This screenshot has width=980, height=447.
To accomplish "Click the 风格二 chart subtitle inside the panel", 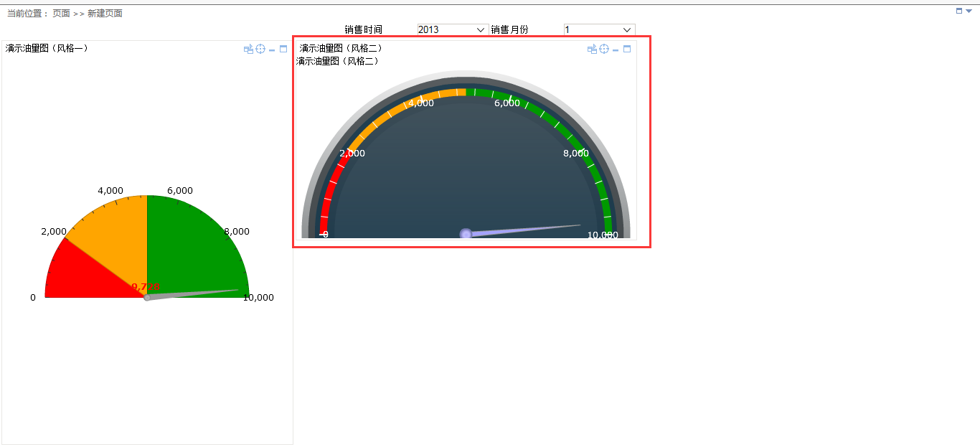I will (x=338, y=61).
